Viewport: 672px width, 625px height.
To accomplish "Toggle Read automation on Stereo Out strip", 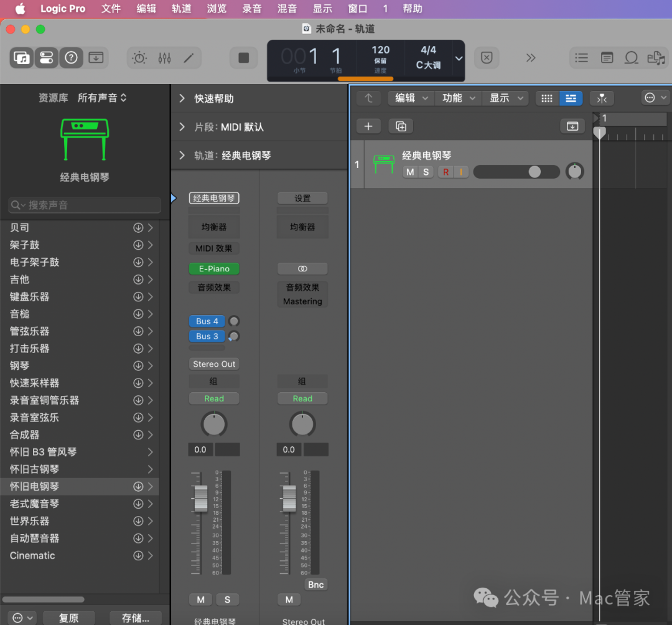I will (302, 398).
